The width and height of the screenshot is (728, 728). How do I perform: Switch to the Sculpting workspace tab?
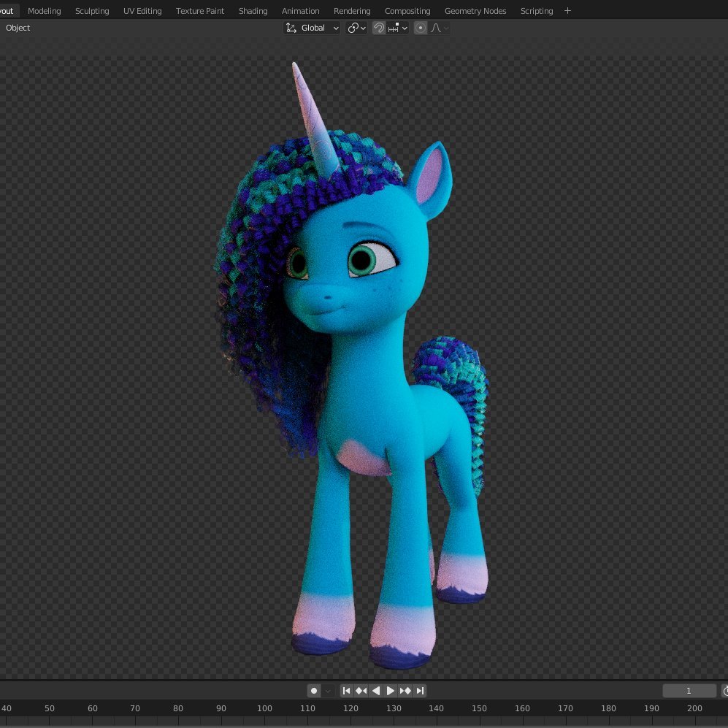tap(92, 11)
